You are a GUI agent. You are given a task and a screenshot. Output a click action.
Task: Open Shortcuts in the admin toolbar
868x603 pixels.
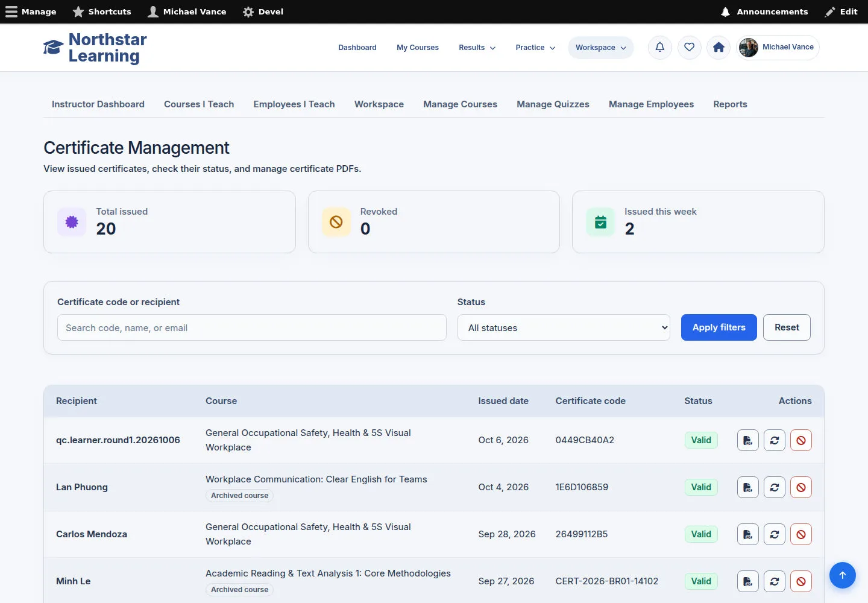click(x=102, y=11)
